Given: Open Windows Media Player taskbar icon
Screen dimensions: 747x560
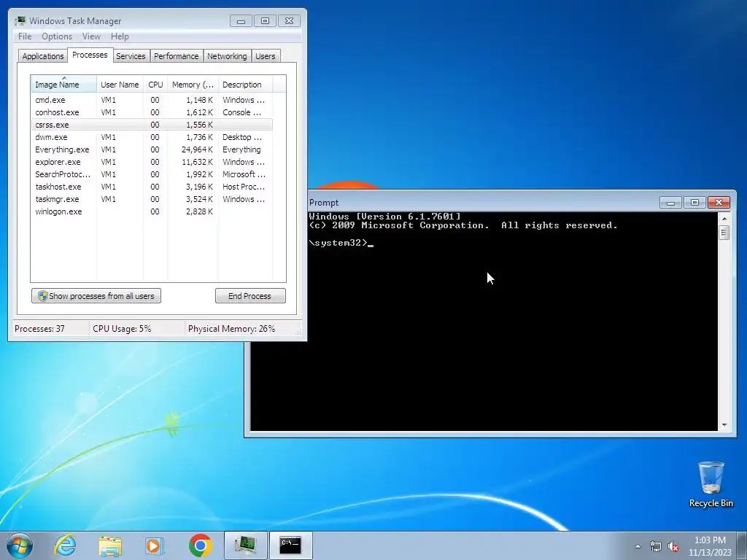Looking at the screenshot, I should 155,545.
